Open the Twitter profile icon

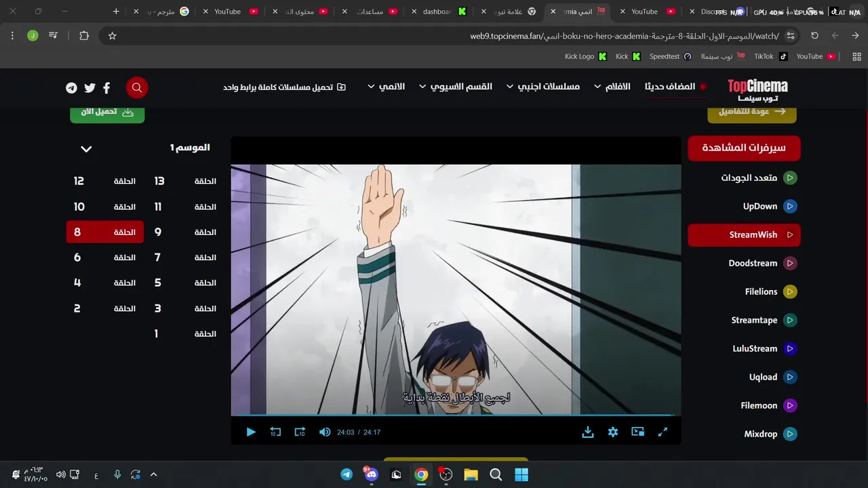tap(90, 87)
